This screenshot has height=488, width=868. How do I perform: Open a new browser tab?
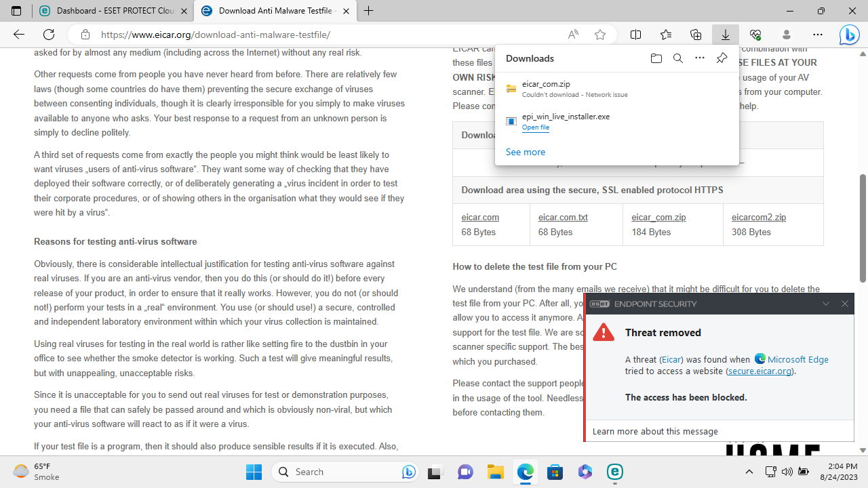[369, 11]
